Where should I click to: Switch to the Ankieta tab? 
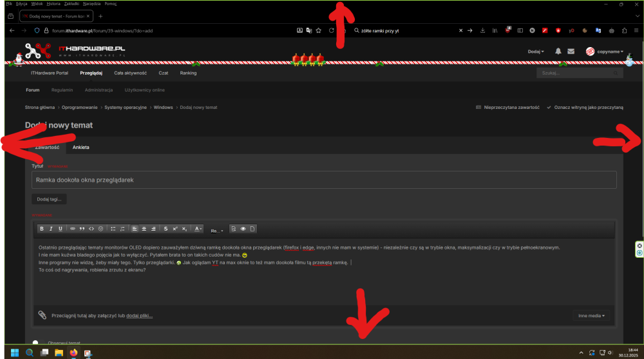[80, 148]
